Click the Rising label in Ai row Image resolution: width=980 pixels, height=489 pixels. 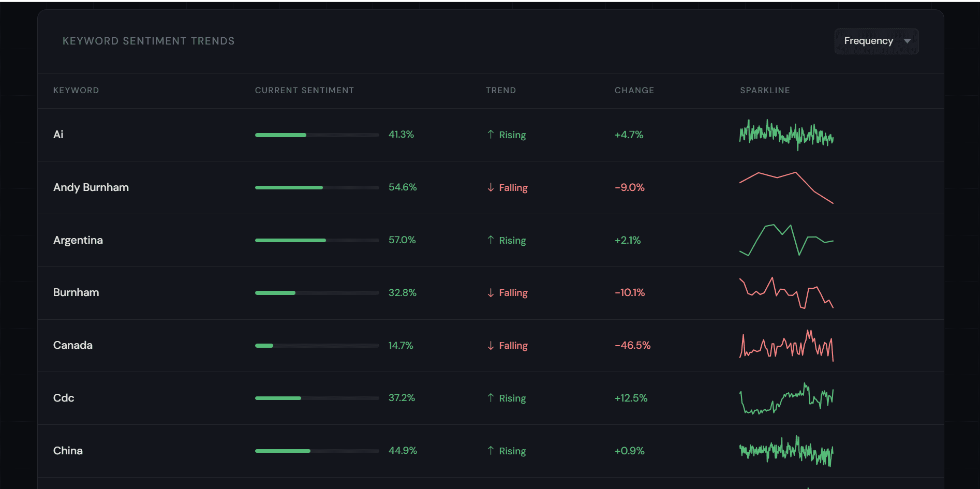pos(512,135)
